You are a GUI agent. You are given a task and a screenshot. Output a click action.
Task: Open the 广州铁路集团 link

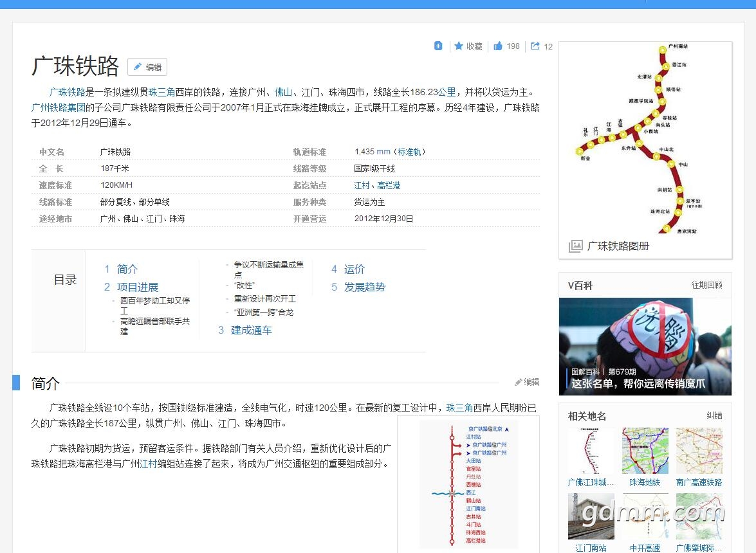click(x=59, y=107)
